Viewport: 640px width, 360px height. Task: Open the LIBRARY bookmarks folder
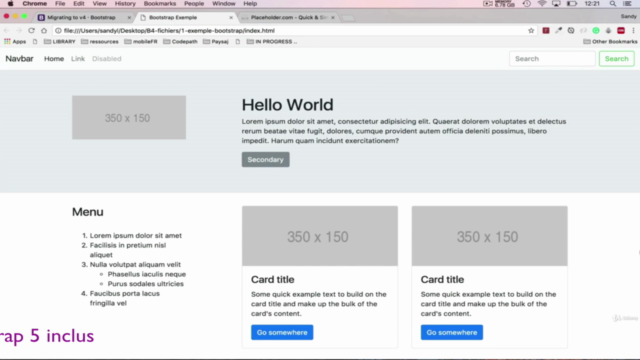click(60, 42)
